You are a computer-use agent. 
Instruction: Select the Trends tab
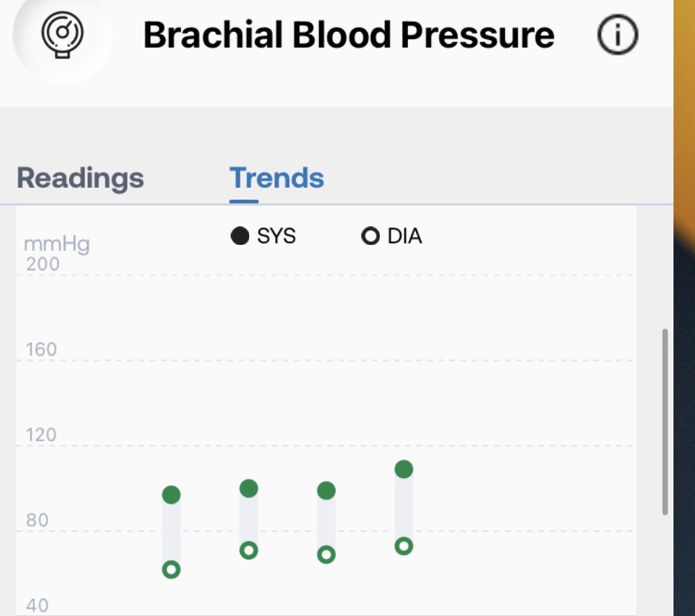tap(277, 178)
